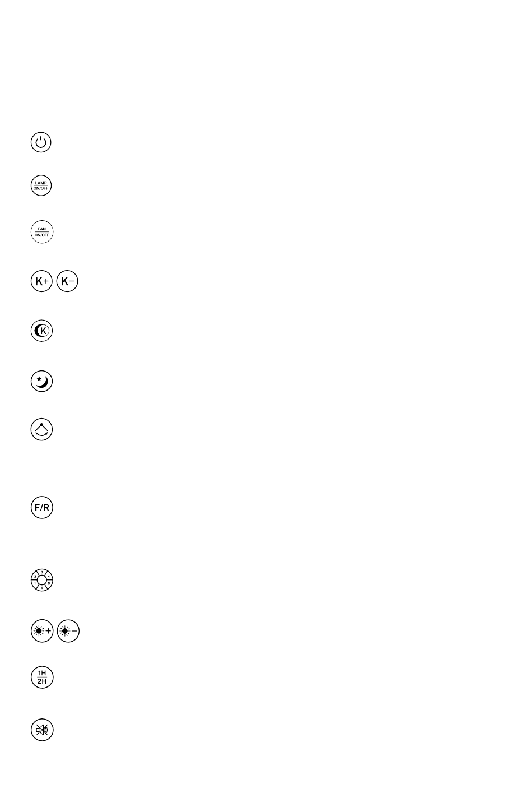The width and height of the screenshot is (532, 798).
Task: Decrease color temperature with K- icon
Action: [67, 282]
